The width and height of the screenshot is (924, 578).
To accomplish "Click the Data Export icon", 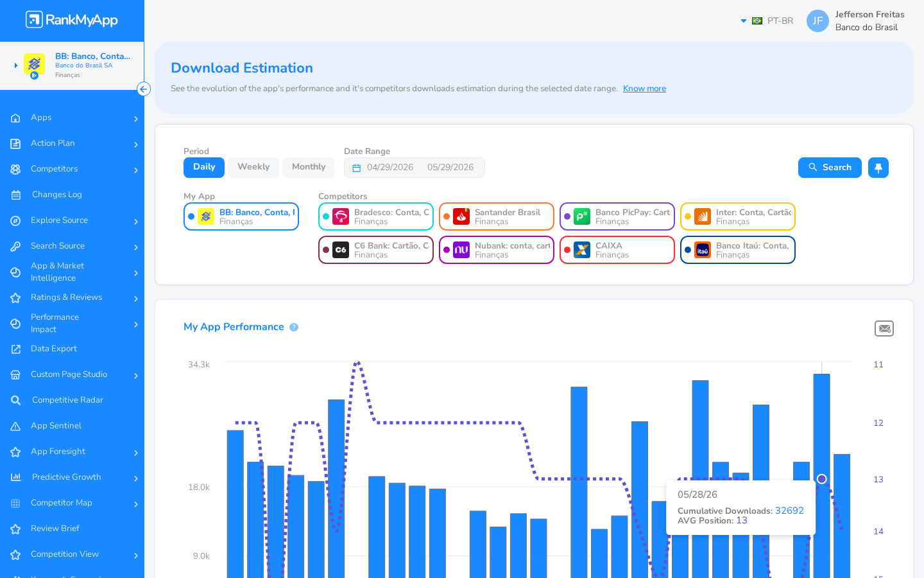I will [15, 349].
